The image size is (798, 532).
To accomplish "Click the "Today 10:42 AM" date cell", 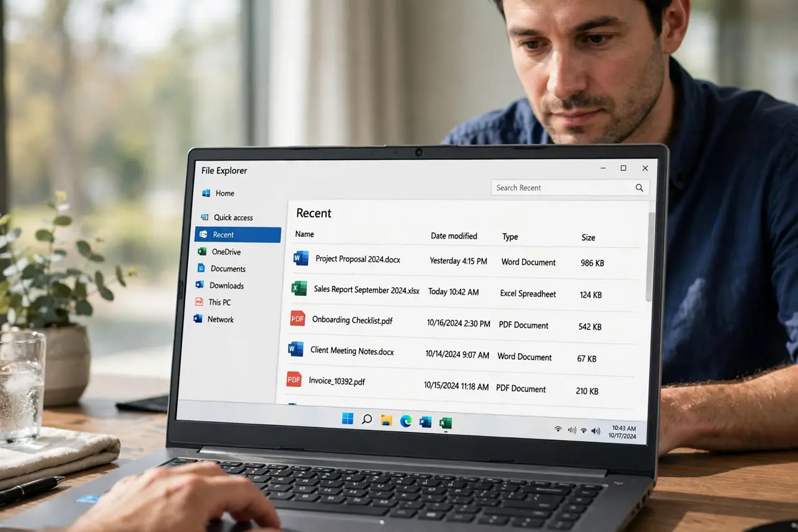I will coord(453,292).
